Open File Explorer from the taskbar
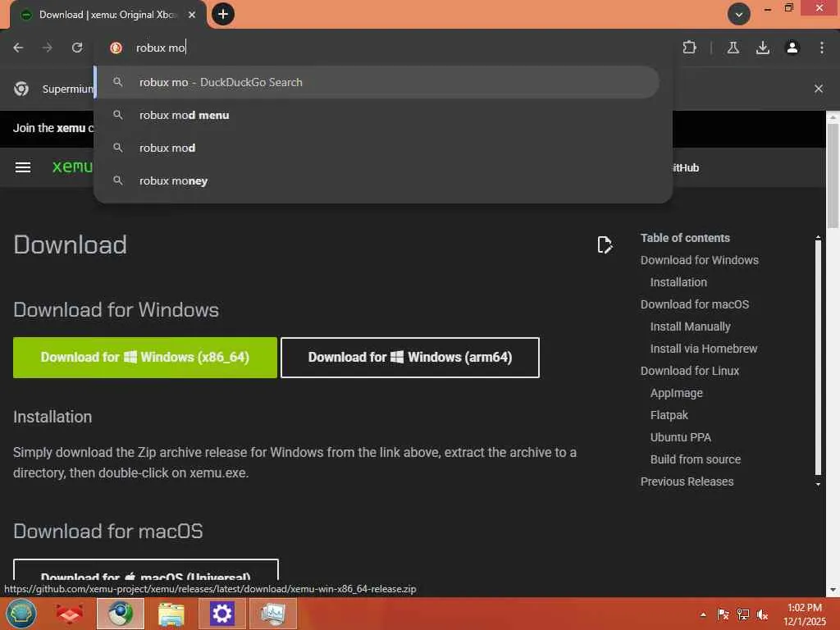The height and width of the screenshot is (630, 840). coord(171,614)
